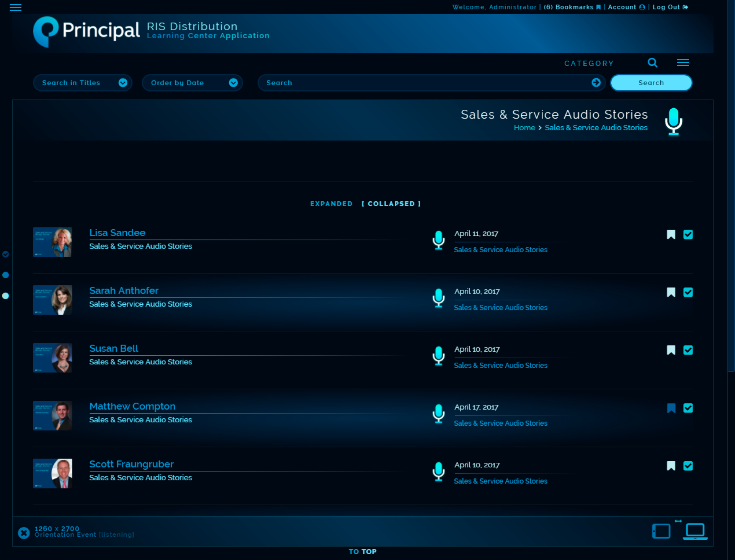The image size is (735, 560).
Task: Click category link under April 11, 2017
Action: coord(500,250)
